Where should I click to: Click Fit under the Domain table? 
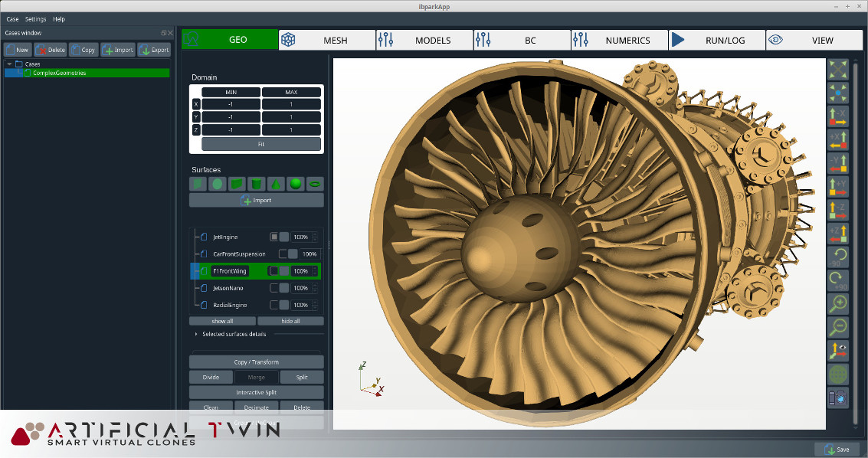(261, 144)
